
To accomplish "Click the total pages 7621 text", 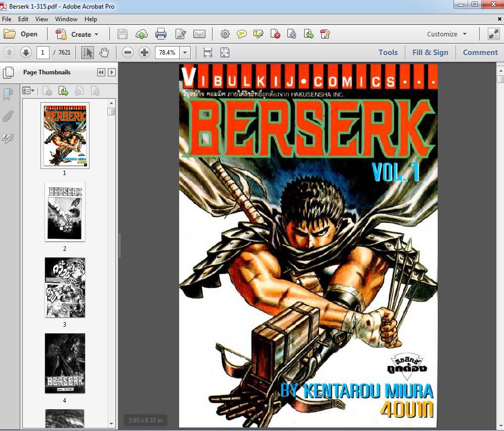I will pyautogui.click(x=64, y=53).
